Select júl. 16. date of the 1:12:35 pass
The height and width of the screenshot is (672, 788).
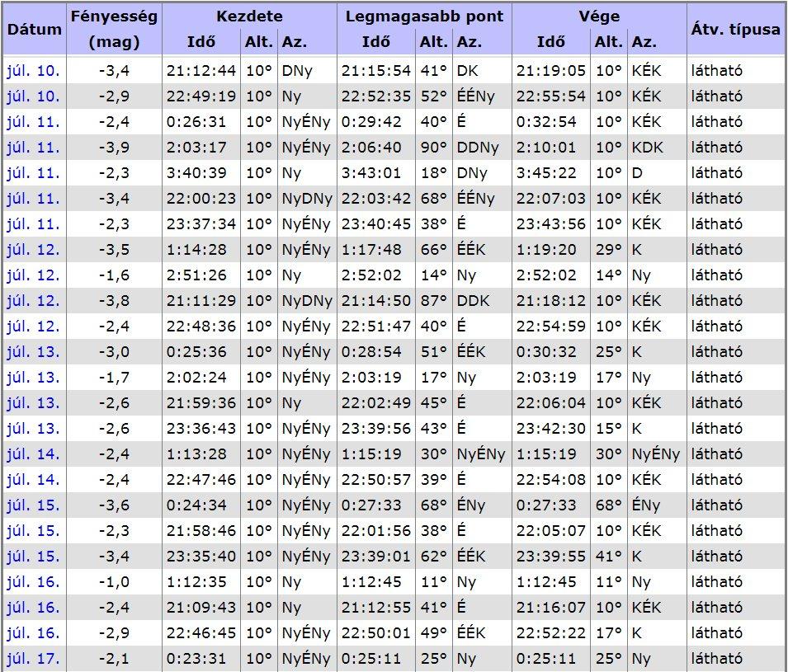click(x=33, y=582)
